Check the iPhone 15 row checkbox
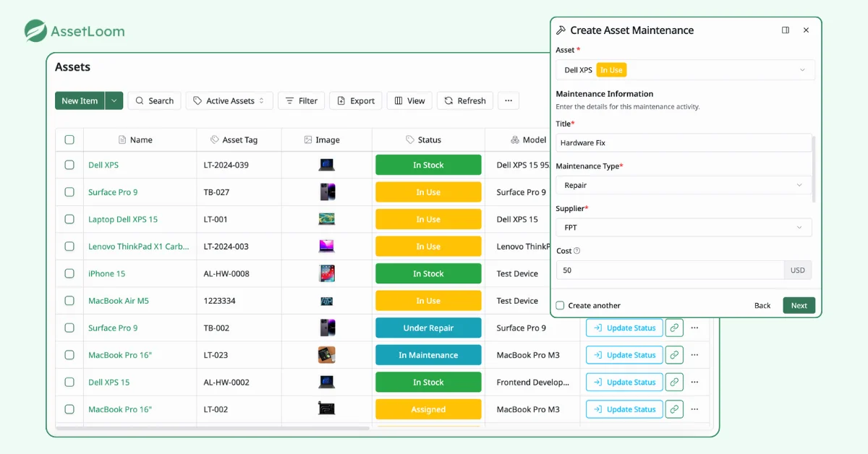The image size is (868, 454). tap(69, 273)
